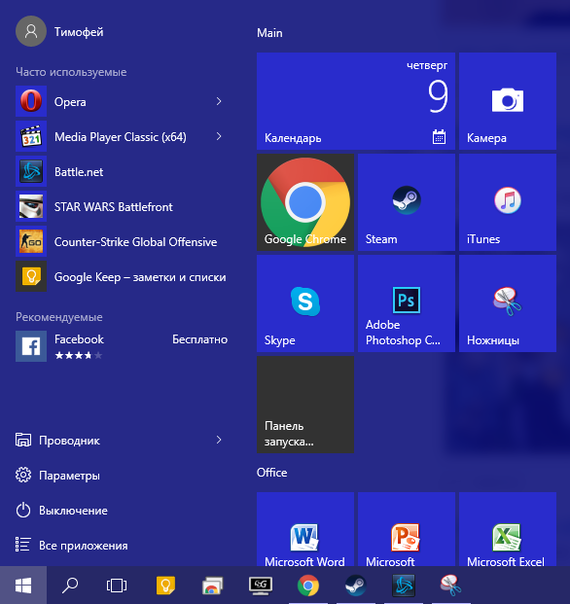
Task: Open the Chrome app launcher taskbar icon
Action: coord(213,586)
